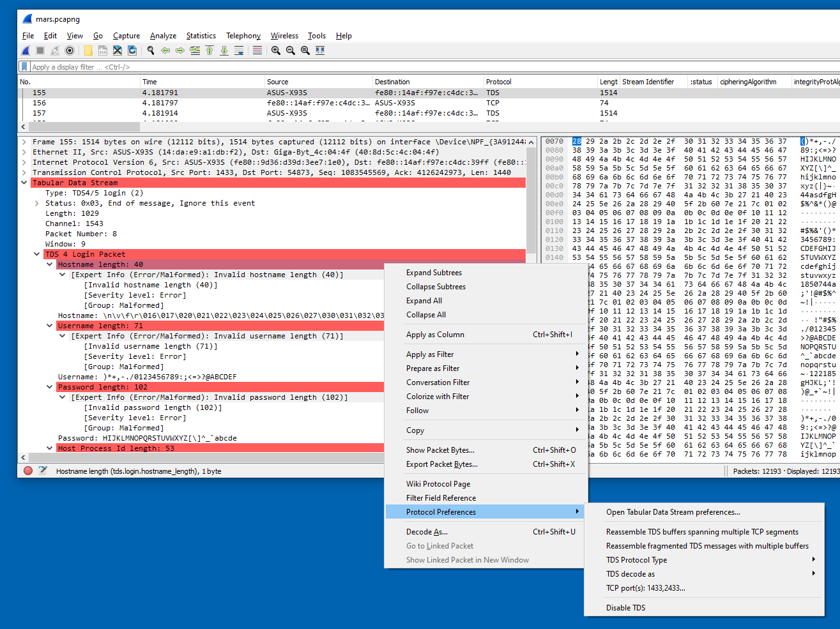This screenshot has width=840, height=629.
Task: Collapse Host Process Id length node
Action: click(x=50, y=448)
